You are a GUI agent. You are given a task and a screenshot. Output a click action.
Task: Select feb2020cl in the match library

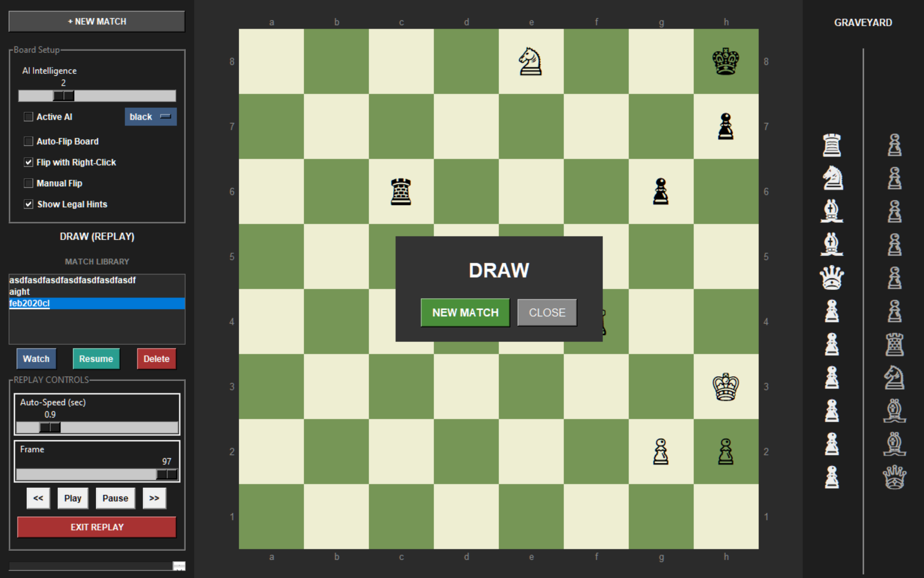coord(30,303)
